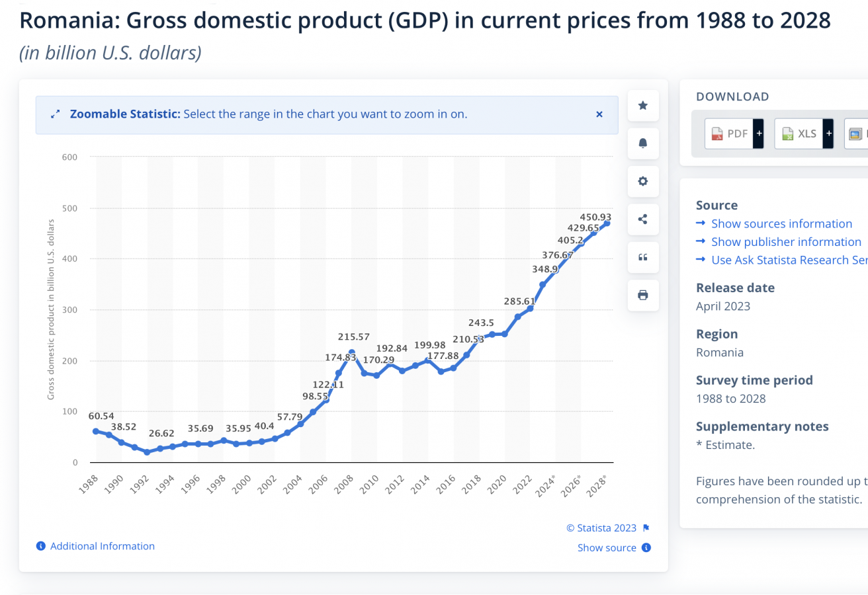Open Show publisher information link

[x=786, y=242]
